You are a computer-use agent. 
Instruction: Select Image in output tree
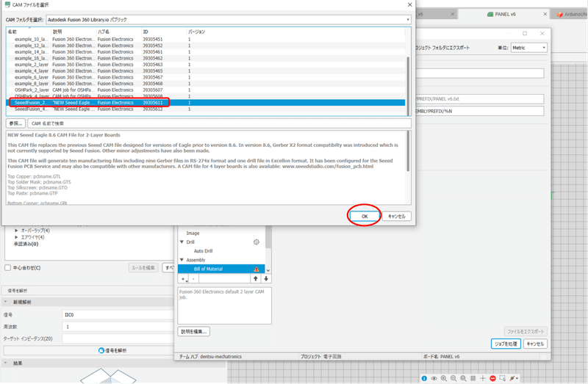tap(193, 233)
